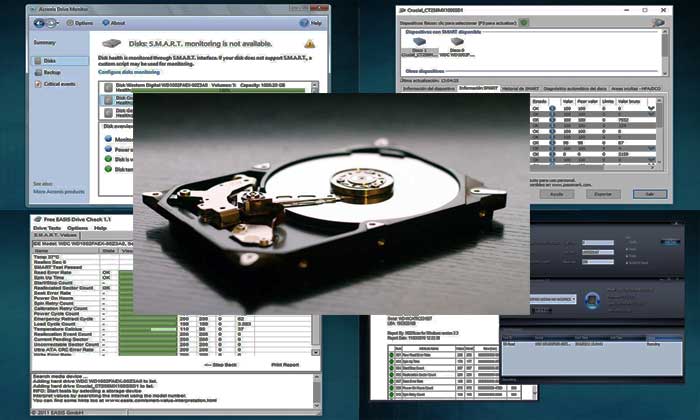
Task: Select the Western Digital disk row
Action: tap(206, 87)
